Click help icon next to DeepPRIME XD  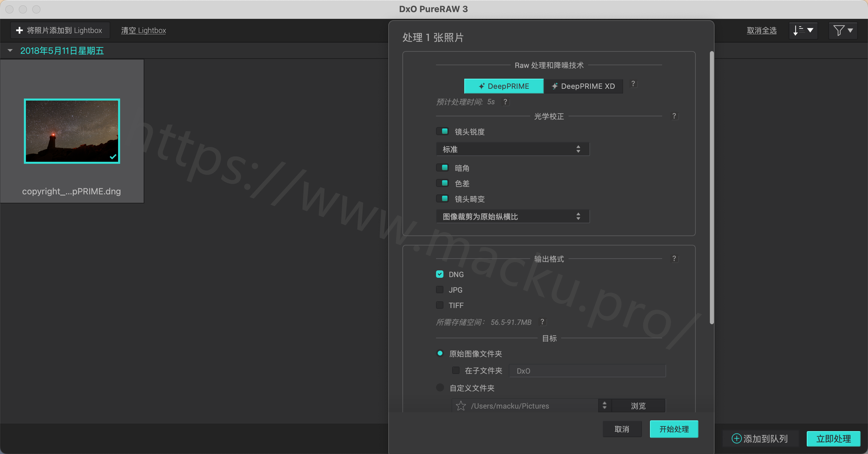[x=633, y=84]
